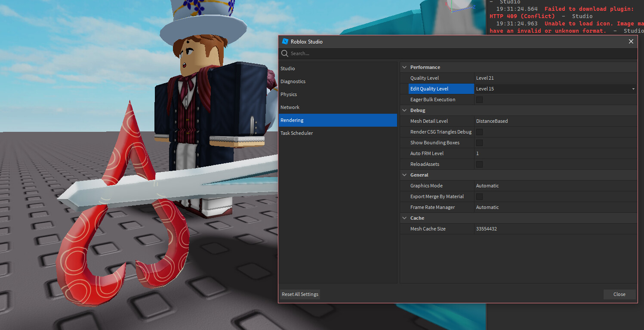Collapse the General section
Image resolution: width=644 pixels, height=330 pixels.
coord(404,175)
